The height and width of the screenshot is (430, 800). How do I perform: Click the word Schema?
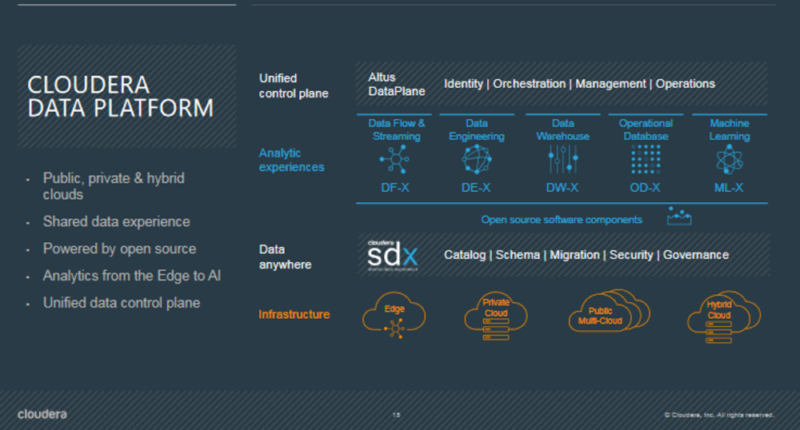(518, 255)
